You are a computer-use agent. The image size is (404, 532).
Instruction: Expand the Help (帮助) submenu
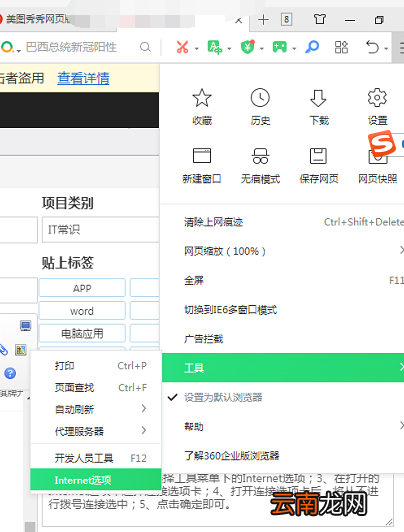282,426
